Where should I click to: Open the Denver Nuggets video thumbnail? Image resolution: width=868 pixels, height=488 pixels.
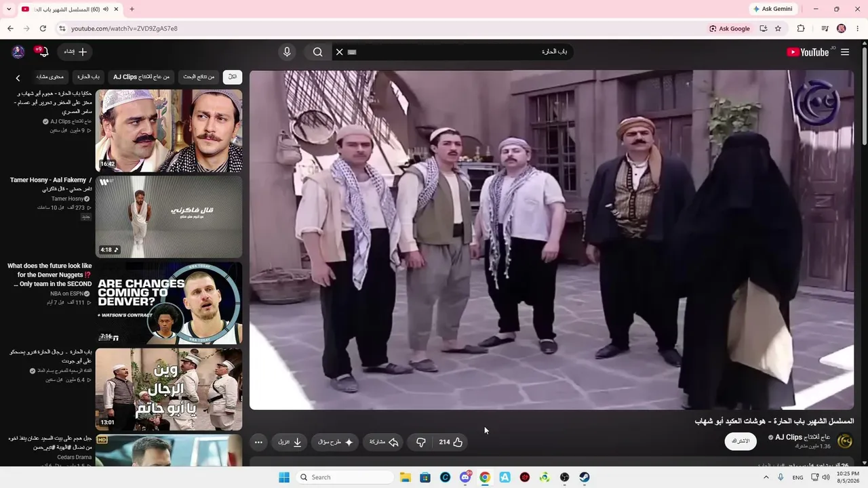pos(169,303)
